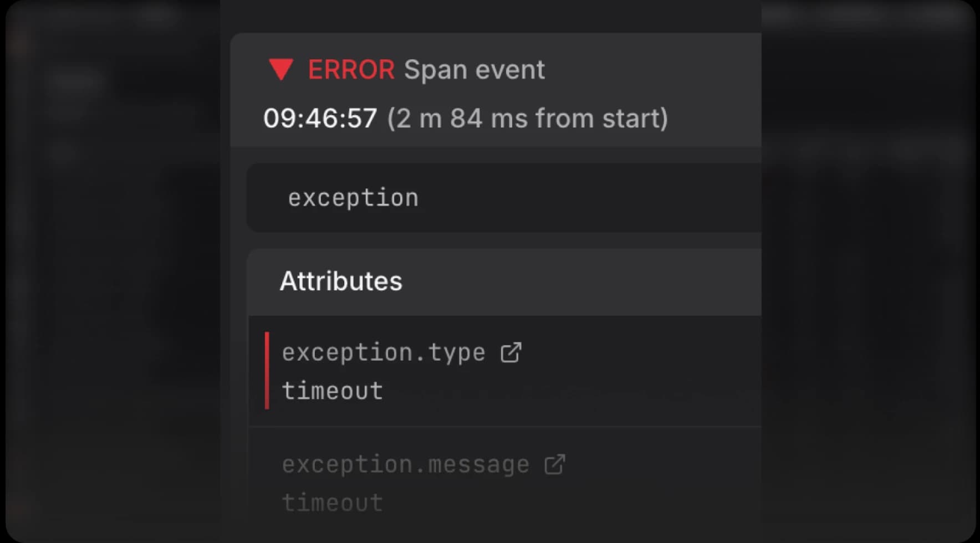Click the Span event title text
This screenshot has width=980, height=543.
pos(474,70)
